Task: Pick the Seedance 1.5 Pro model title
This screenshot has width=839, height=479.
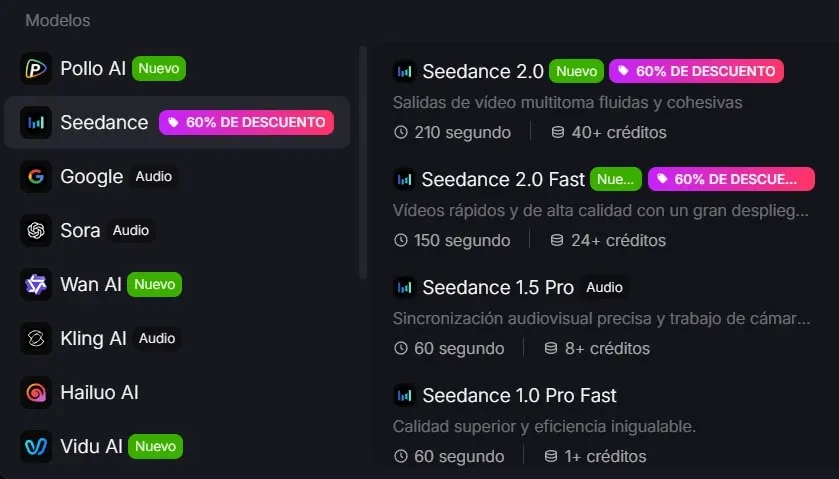Action: (x=498, y=287)
